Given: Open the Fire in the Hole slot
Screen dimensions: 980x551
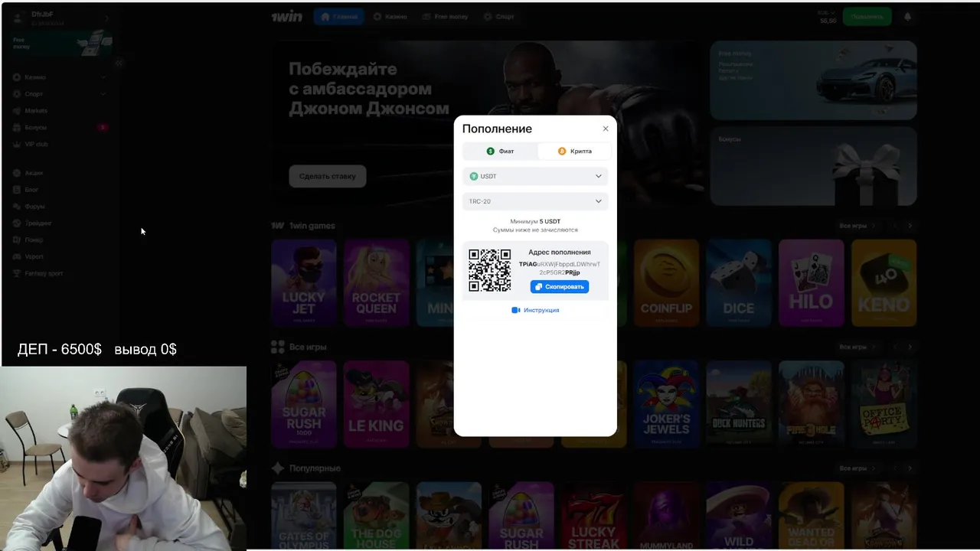Looking at the screenshot, I should [x=811, y=404].
